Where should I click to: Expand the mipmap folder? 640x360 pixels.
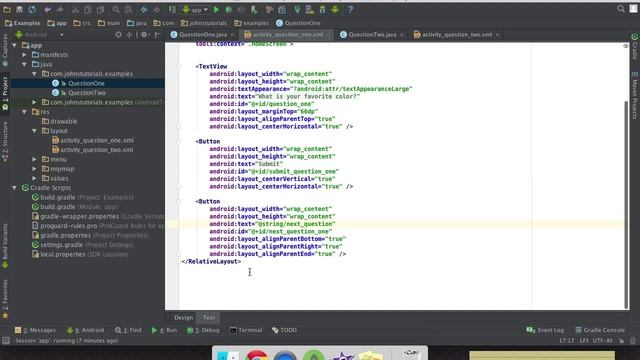[34, 169]
